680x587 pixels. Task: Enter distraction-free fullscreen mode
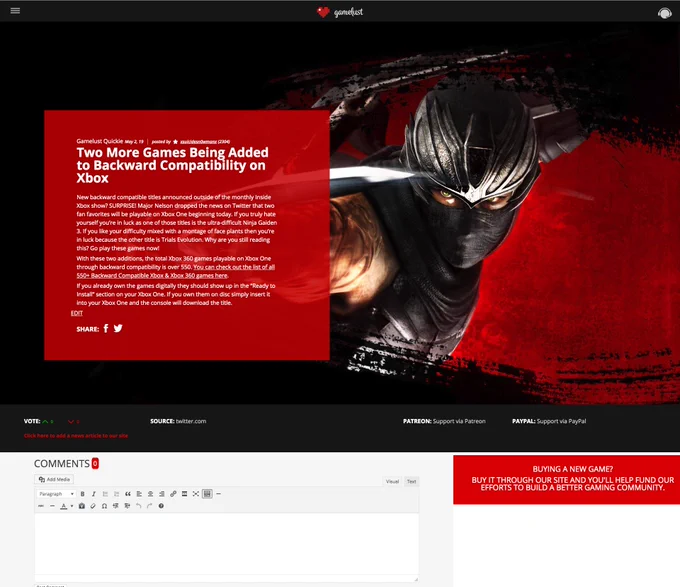(196, 494)
